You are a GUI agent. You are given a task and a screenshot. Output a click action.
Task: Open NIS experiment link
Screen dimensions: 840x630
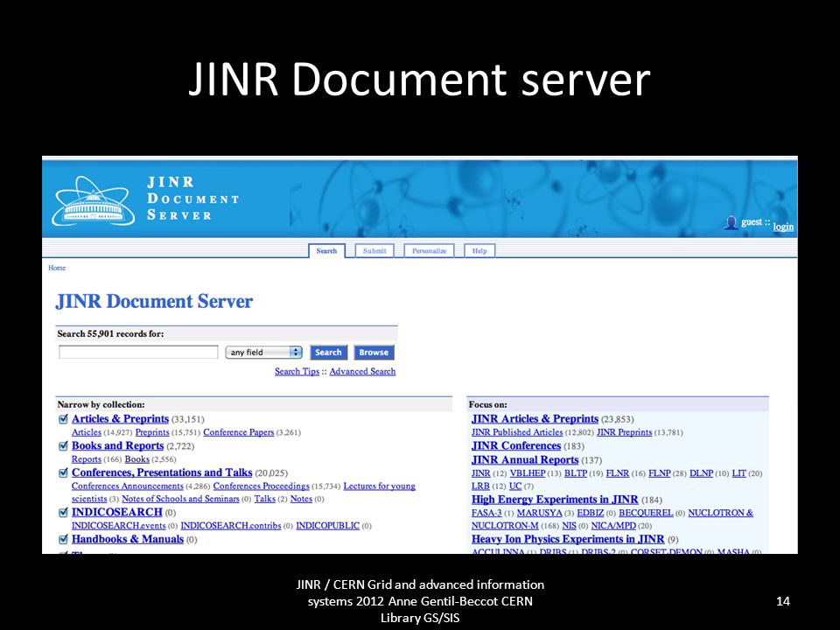(x=569, y=526)
